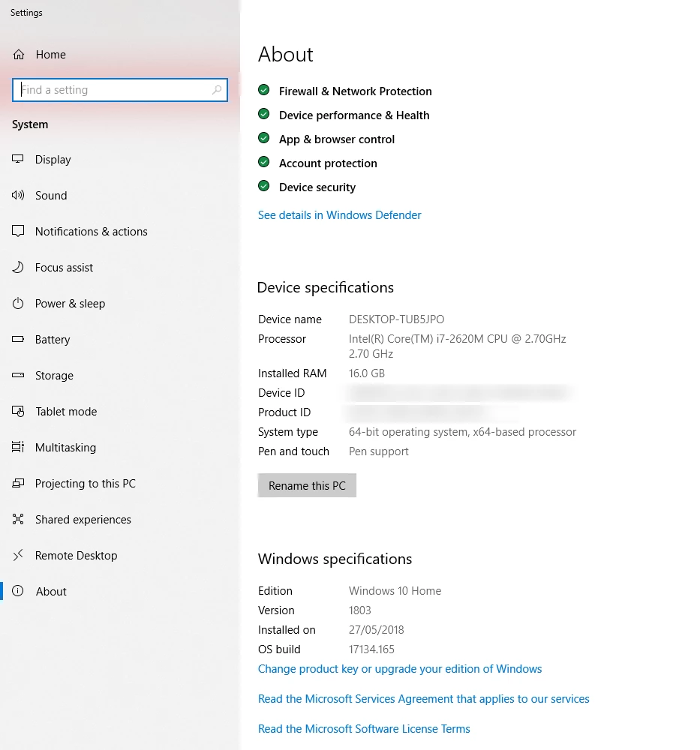The height and width of the screenshot is (750, 700).
Task: Focus the Find a setting search box
Action: (119, 90)
